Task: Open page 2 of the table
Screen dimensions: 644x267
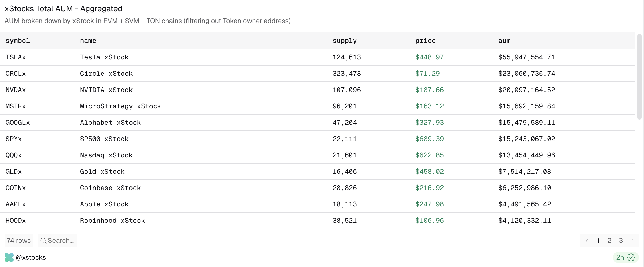Action: tap(610, 241)
